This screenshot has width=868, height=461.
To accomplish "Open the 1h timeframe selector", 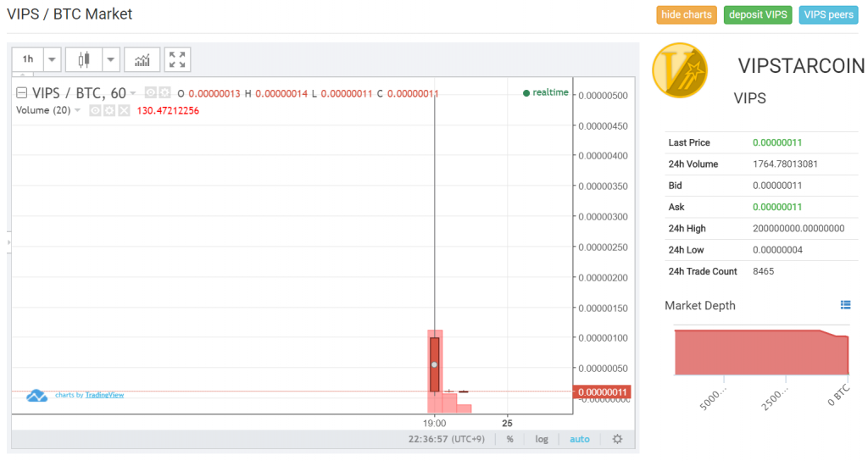I will click(x=28, y=59).
